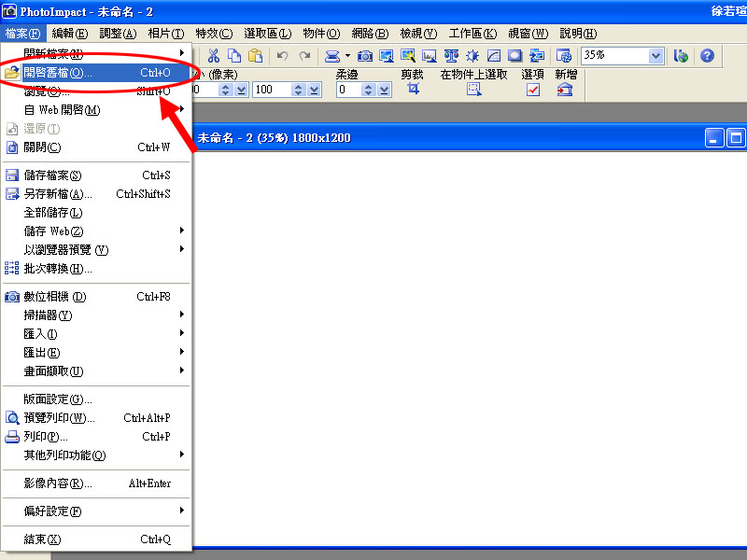Open the 選取區 menu
Screen dimensions: 747x560
coord(268,34)
